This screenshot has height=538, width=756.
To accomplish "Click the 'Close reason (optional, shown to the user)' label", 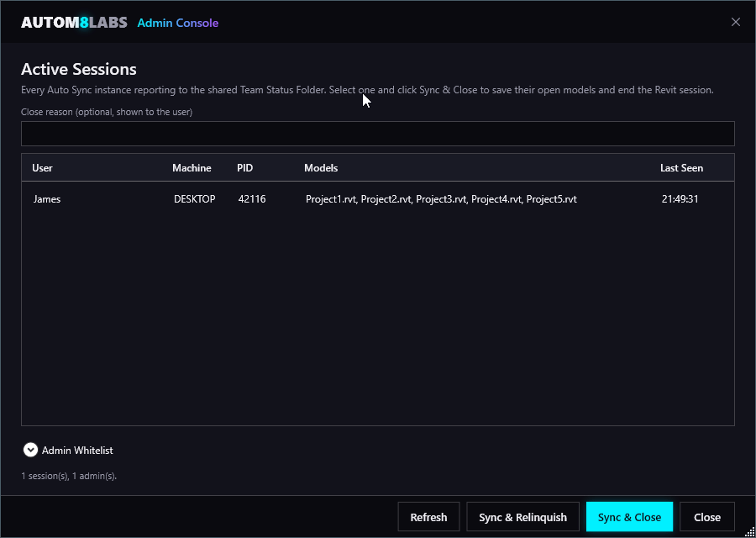I will coord(107,112).
